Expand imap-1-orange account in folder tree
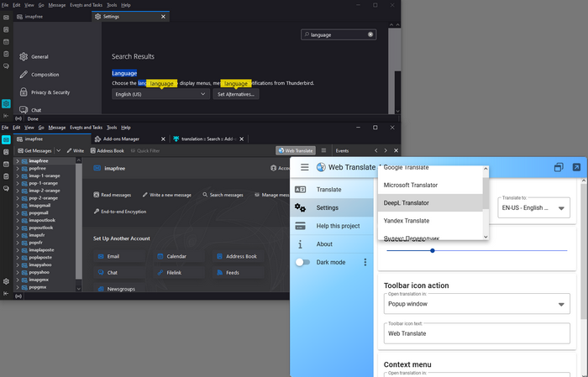Viewport: 588px width, 377px height. pos(18,175)
